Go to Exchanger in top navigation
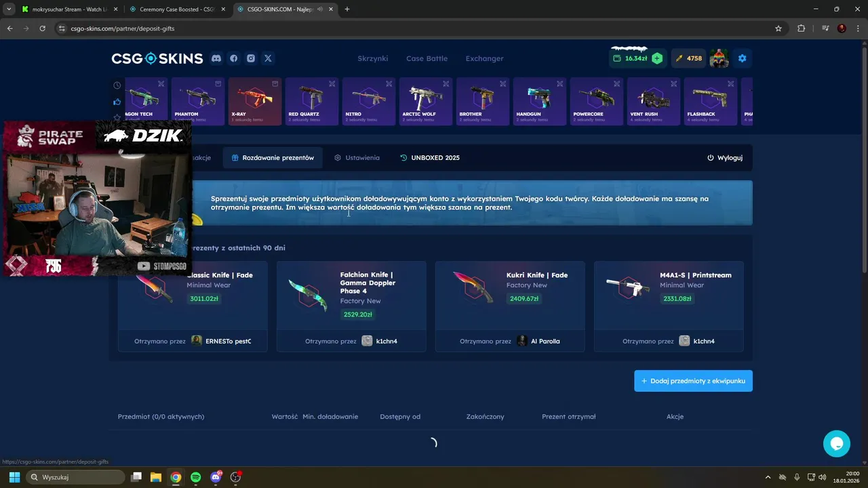The height and width of the screenshot is (488, 868). [484, 58]
